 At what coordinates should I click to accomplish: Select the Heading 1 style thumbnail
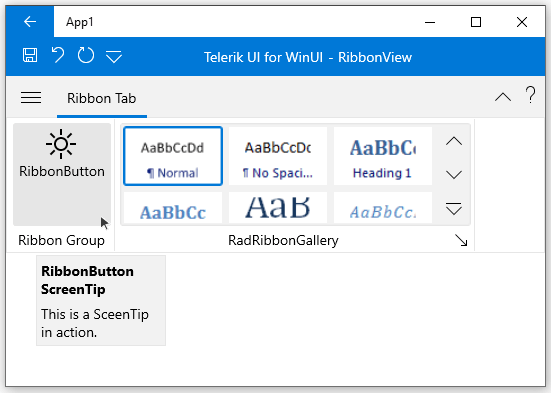click(x=383, y=156)
